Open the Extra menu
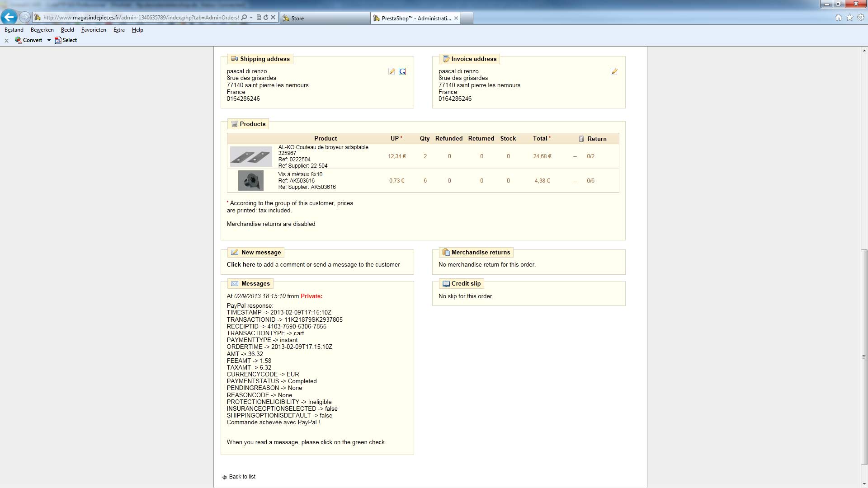868x488 pixels. point(119,30)
